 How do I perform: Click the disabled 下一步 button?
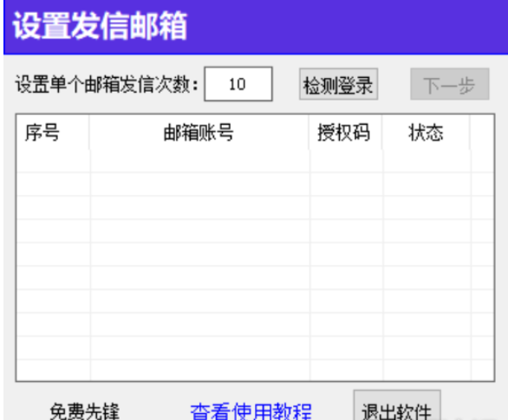coord(450,84)
